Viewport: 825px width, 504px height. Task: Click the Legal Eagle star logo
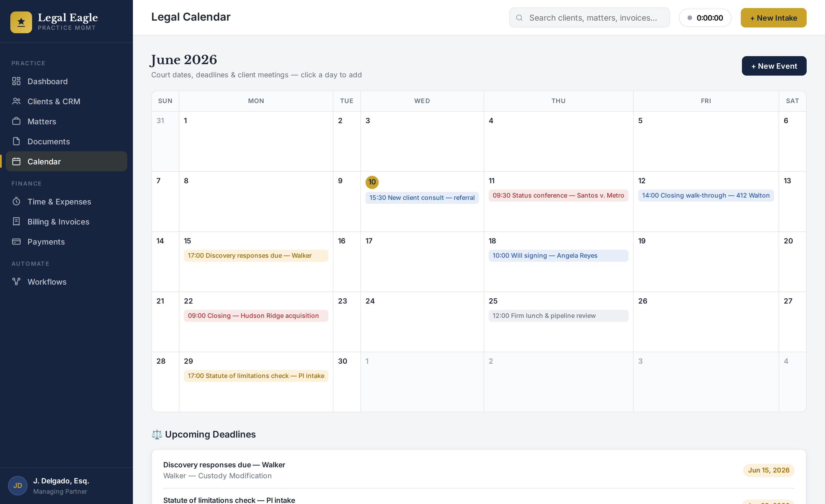[x=21, y=22]
